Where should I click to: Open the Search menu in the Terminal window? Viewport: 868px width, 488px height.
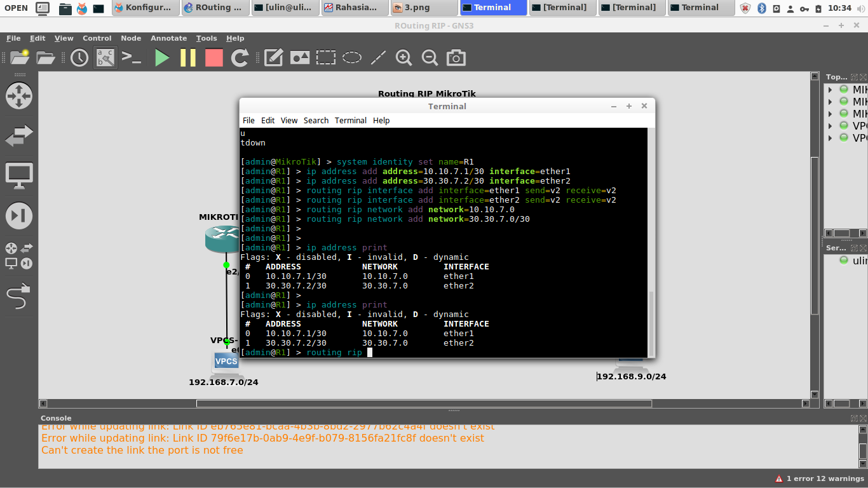(x=316, y=120)
